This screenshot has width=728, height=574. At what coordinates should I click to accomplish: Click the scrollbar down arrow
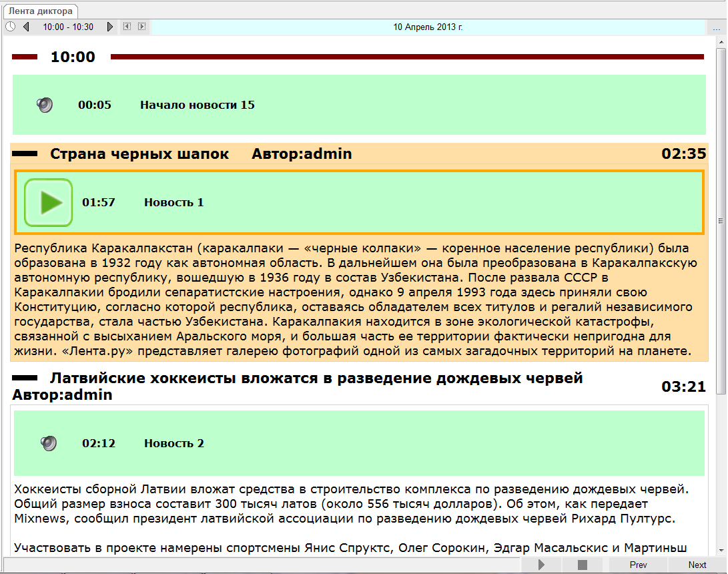tap(721, 551)
